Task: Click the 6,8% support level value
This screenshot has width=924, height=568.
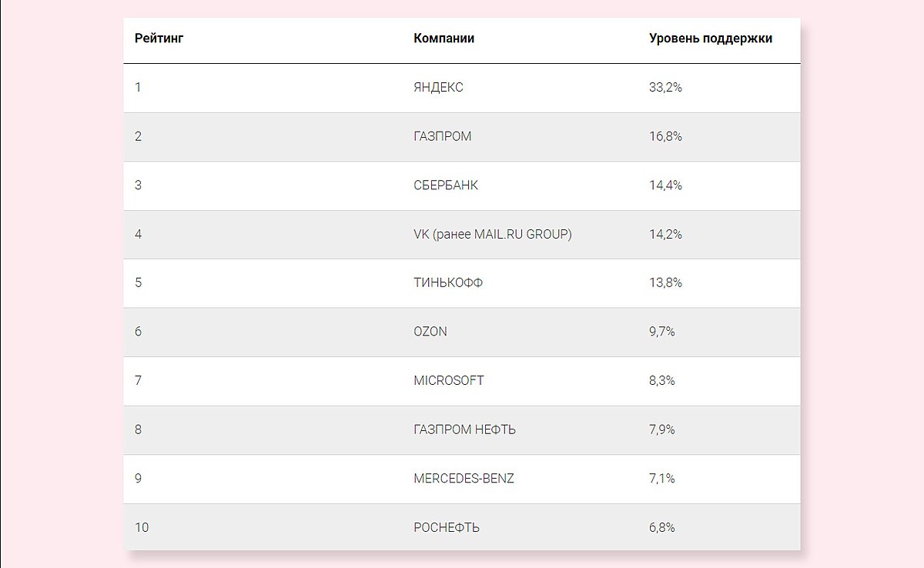Action: pyautogui.click(x=662, y=527)
